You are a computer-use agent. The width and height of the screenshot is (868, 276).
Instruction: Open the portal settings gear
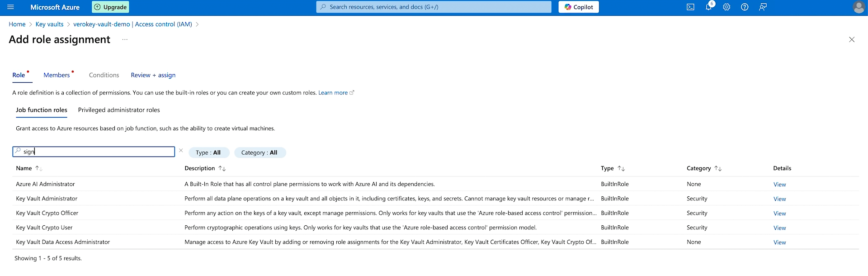click(726, 7)
